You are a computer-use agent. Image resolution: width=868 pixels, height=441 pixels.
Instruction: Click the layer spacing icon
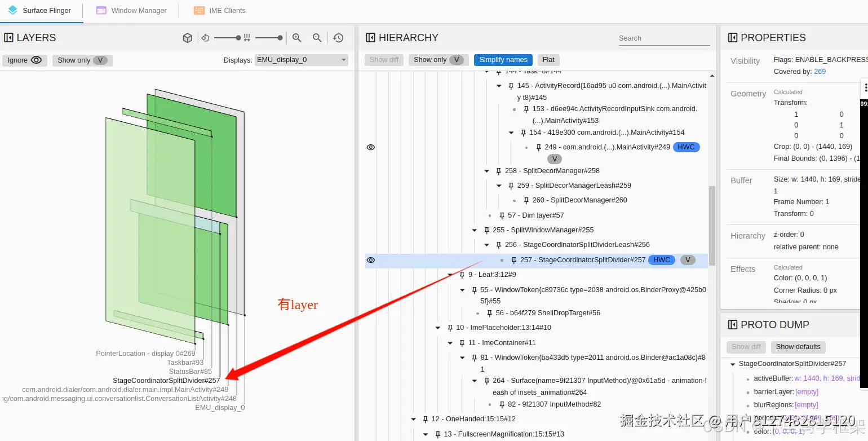(x=247, y=38)
